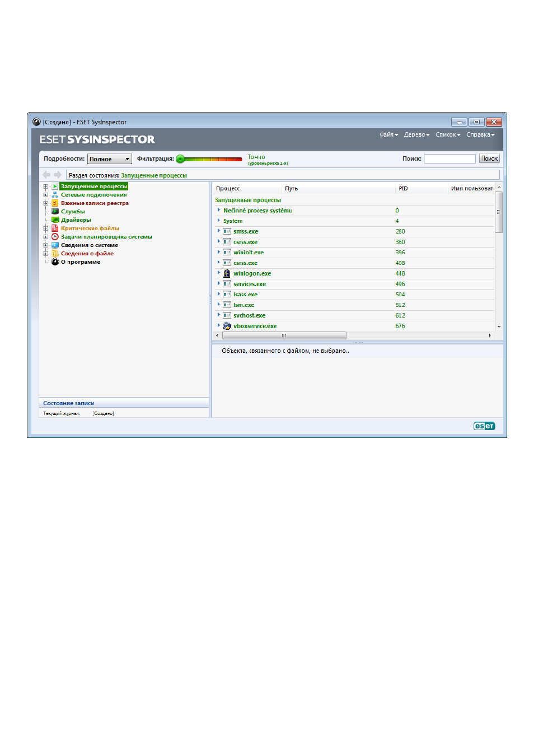The image size is (534, 756).
Task: Open the Файл menu
Action: 389,134
